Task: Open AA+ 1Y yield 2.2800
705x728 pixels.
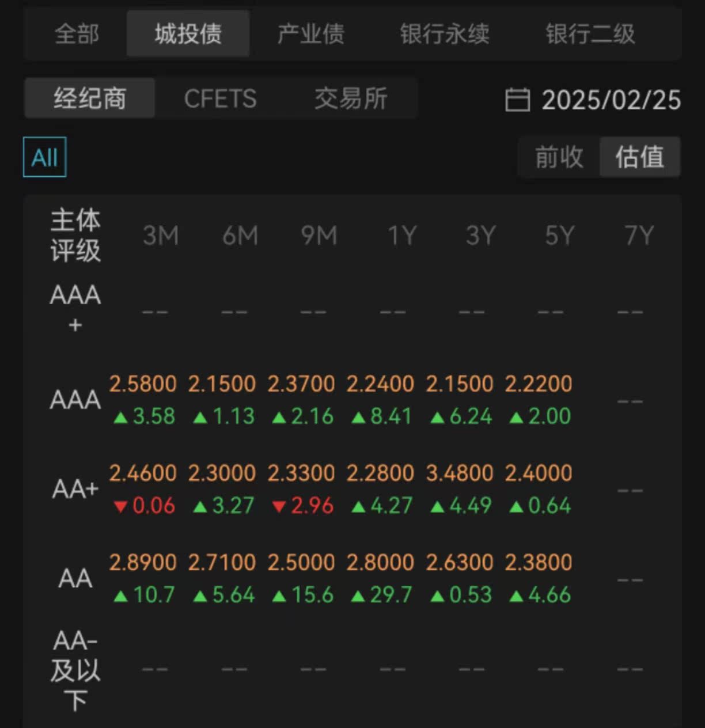Action: 380,473
